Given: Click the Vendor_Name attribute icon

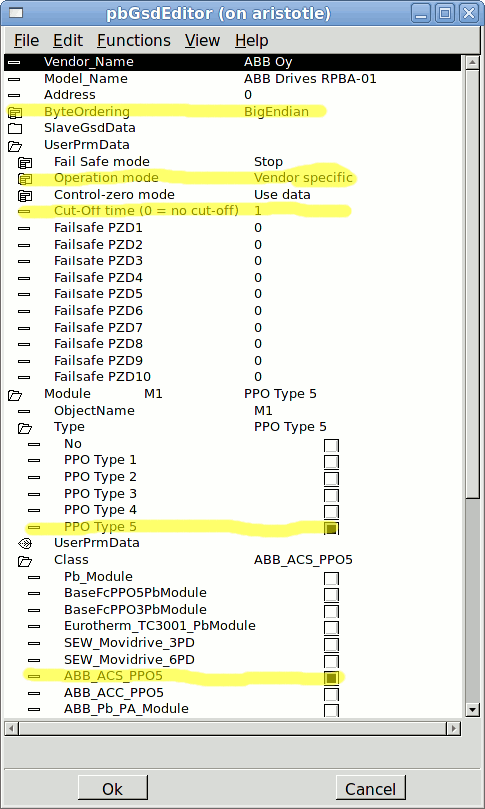Looking at the screenshot, I should pyautogui.click(x=14, y=62).
